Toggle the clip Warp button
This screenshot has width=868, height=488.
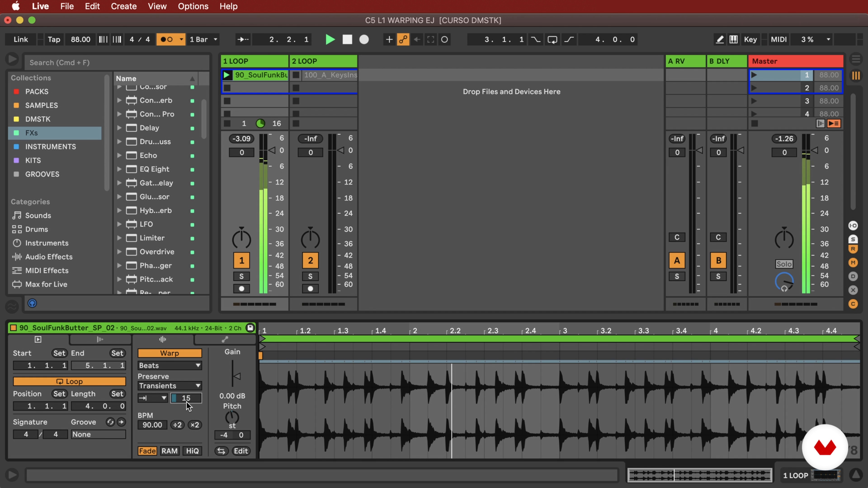coord(170,353)
